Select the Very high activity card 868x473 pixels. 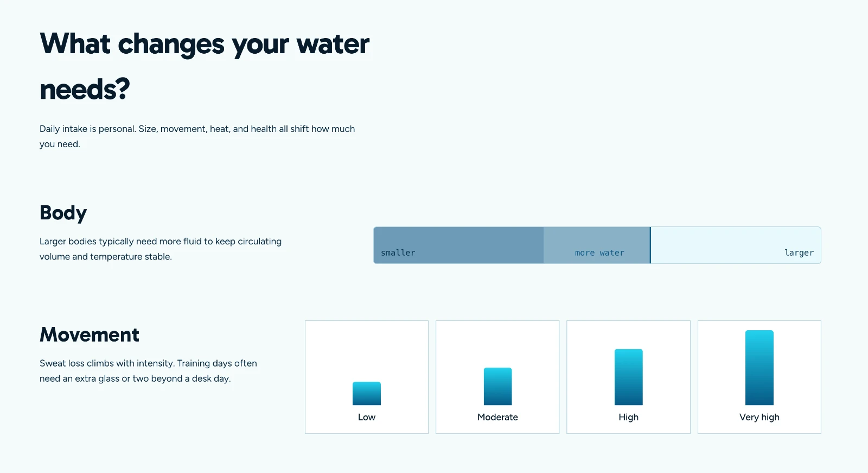pyautogui.click(x=759, y=377)
